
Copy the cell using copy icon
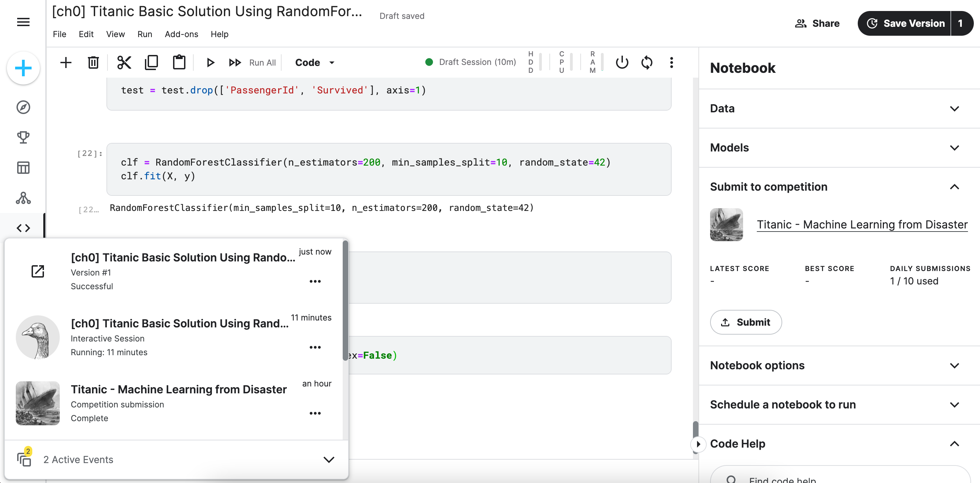pyautogui.click(x=151, y=63)
